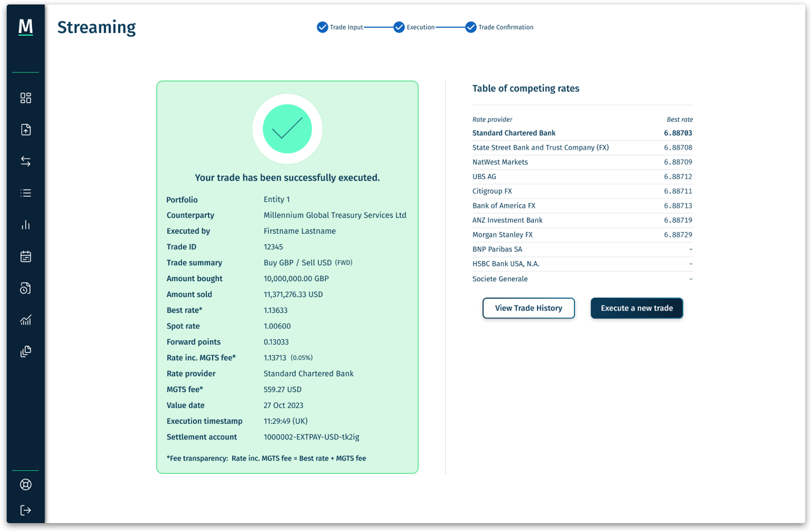Screen dimensions: 812x532
Task: Select the growth analytics chart icon
Action: click(25, 320)
